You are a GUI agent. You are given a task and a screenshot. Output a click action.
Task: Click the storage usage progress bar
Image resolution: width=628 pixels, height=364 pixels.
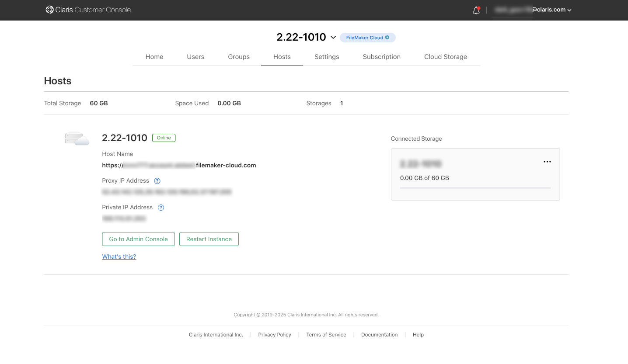coord(475,188)
